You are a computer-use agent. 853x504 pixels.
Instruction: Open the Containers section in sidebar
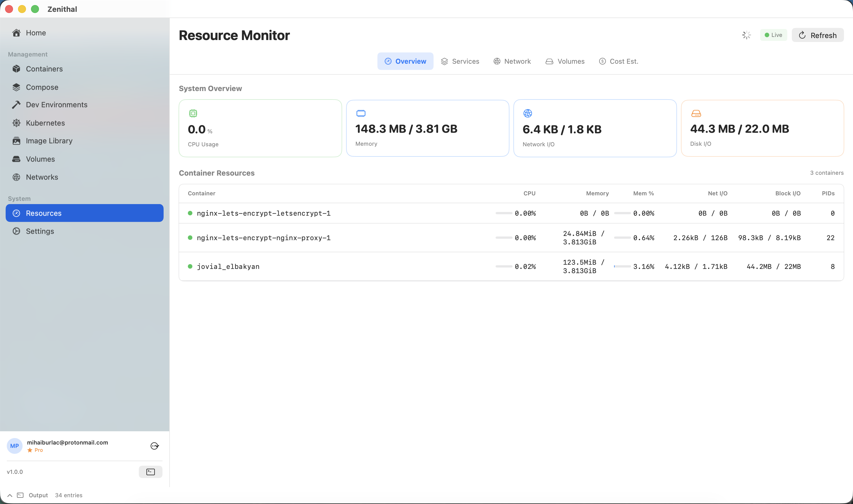[x=44, y=68]
